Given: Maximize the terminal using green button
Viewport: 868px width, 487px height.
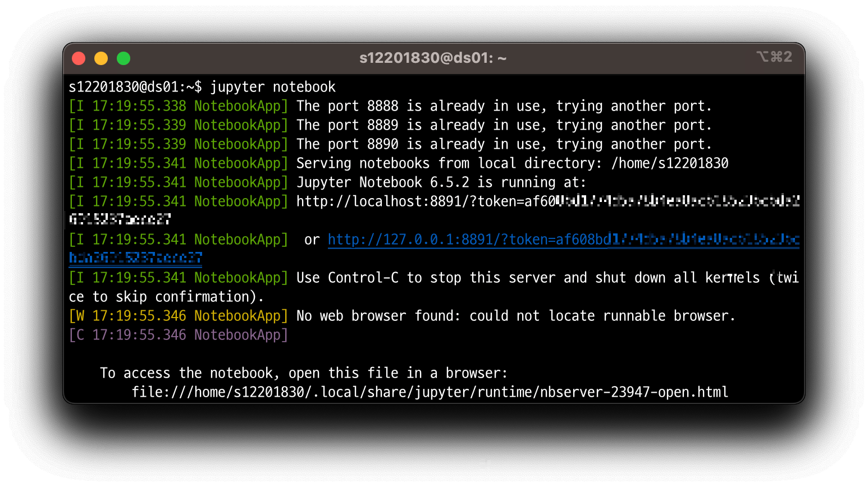Looking at the screenshot, I should [x=124, y=58].
